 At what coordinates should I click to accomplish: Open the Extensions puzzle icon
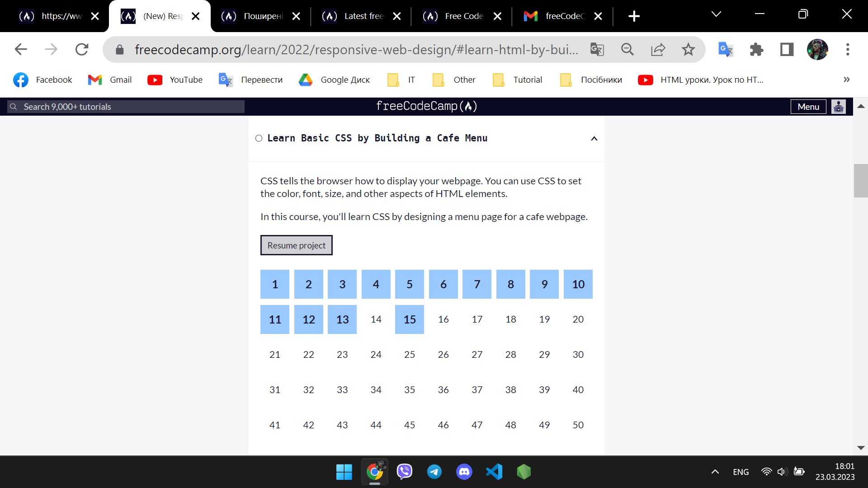pyautogui.click(x=756, y=49)
